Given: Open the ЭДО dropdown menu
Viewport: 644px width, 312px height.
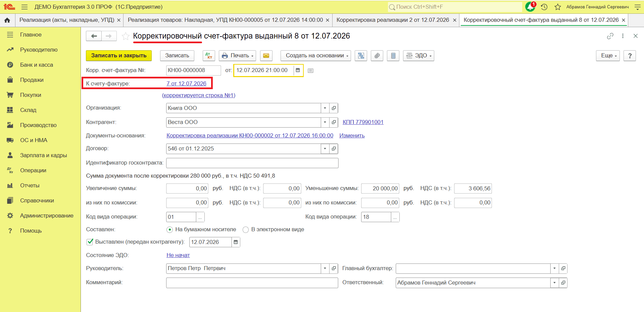Looking at the screenshot, I should [418, 56].
